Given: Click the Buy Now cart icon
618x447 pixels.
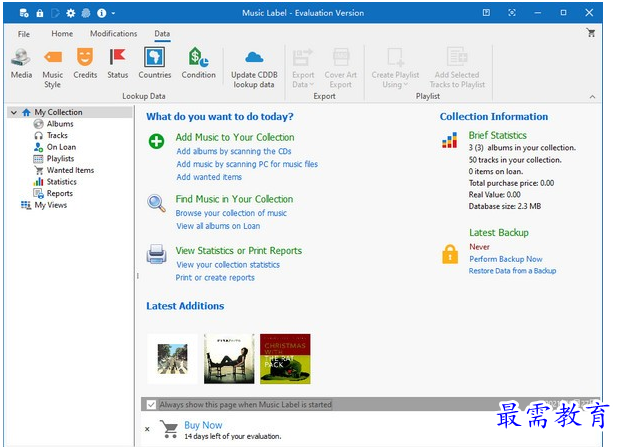Looking at the screenshot, I should (169, 429).
